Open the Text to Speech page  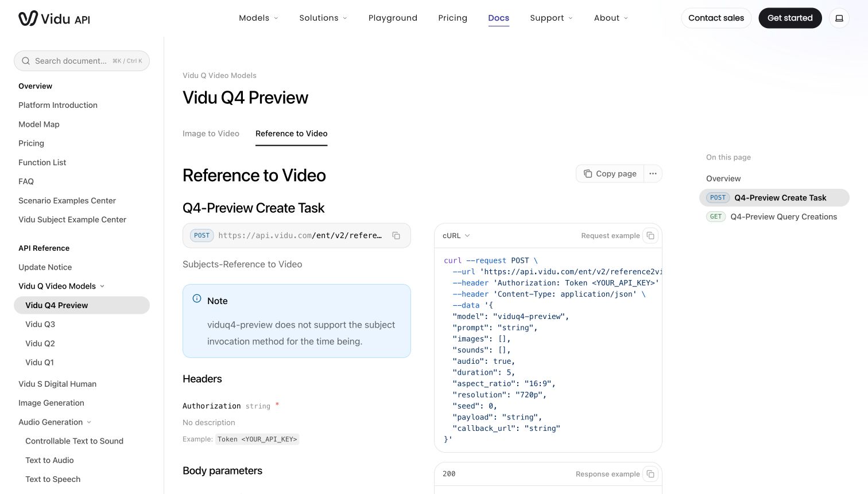[x=53, y=479]
